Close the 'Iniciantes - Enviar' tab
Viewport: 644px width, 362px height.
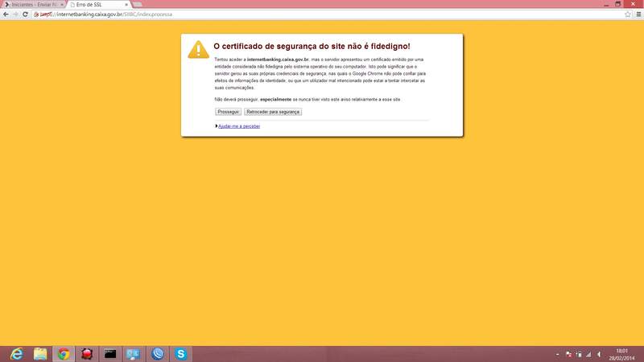[x=62, y=5]
